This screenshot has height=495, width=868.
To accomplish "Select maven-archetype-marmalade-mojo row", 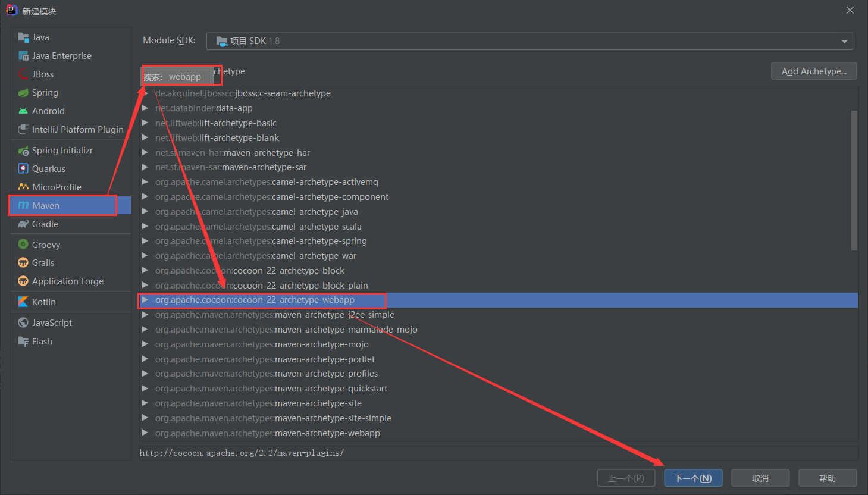I will (499, 330).
